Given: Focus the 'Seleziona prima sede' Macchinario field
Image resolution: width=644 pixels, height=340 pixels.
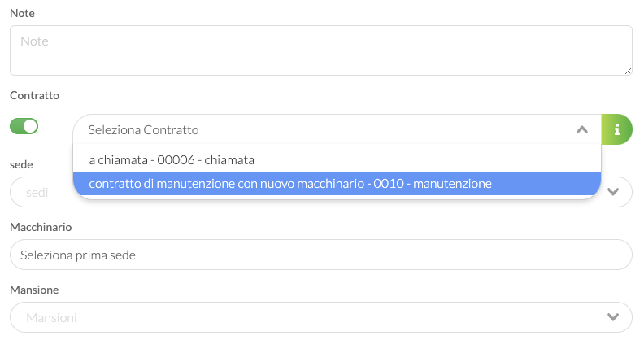Looking at the screenshot, I should pos(320,255).
